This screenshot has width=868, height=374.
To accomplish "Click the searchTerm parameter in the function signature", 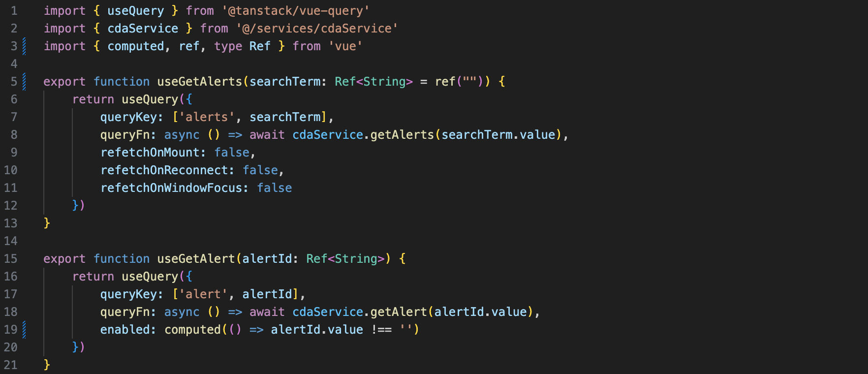I will tap(285, 82).
